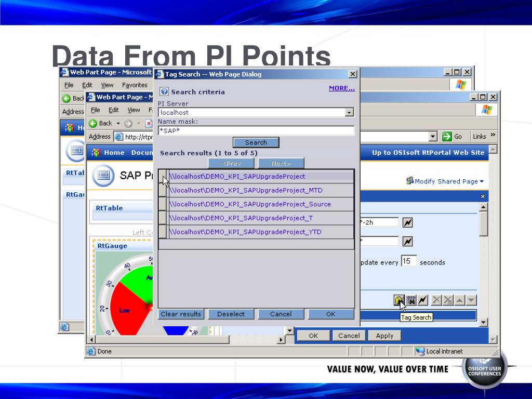Image resolution: width=532 pixels, height=399 pixels.
Task: Open Edit menu in front browser window
Action: pyautogui.click(x=113, y=110)
